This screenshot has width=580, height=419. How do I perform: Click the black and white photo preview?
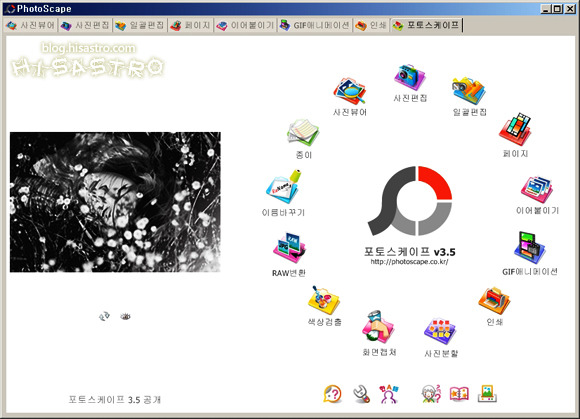click(x=115, y=202)
